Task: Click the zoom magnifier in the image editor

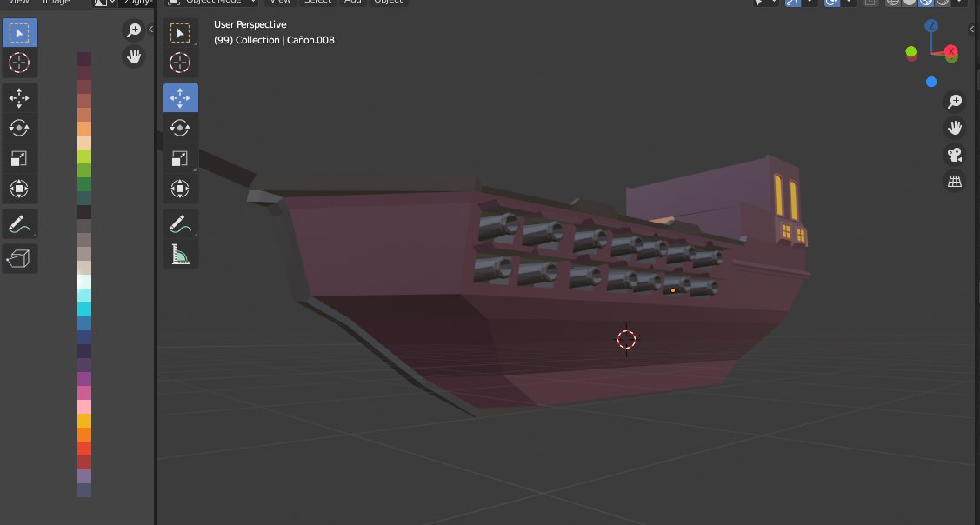Action: point(134,30)
